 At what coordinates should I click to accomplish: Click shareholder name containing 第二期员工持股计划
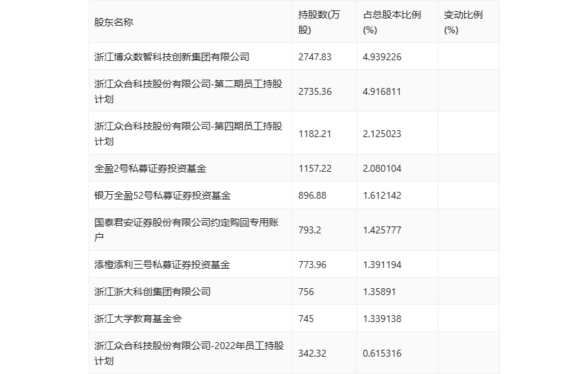pyautogui.click(x=188, y=91)
